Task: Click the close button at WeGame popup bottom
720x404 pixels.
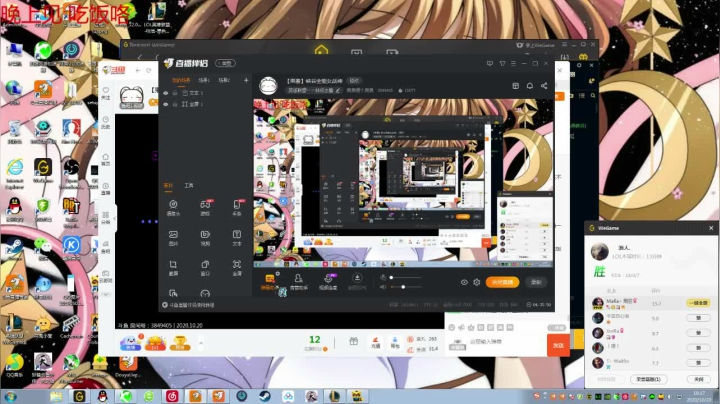Action: coord(698,379)
